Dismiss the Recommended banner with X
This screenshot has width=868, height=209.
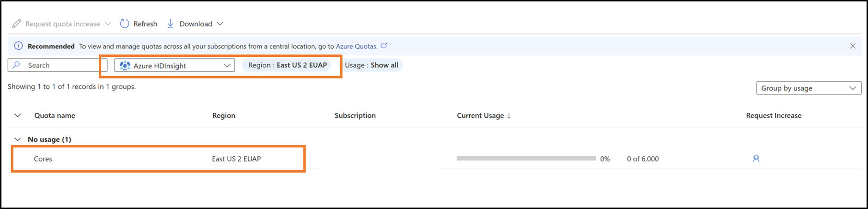(x=853, y=46)
